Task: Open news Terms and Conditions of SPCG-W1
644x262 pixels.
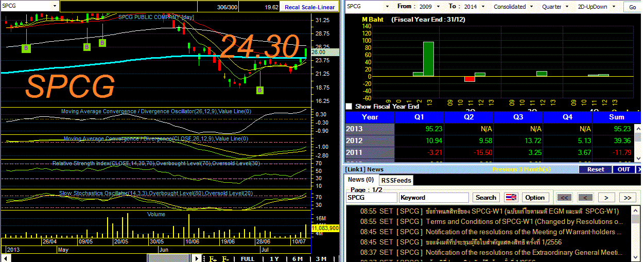Action: point(524,221)
